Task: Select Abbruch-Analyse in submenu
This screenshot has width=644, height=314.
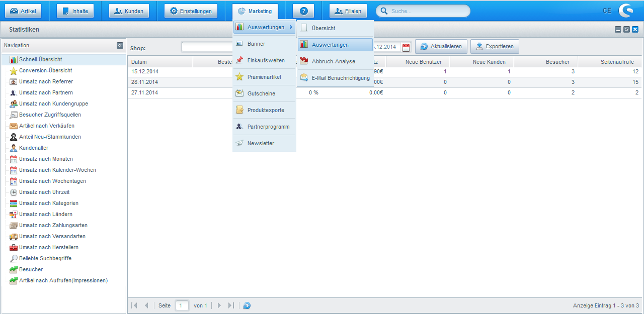Action: point(333,61)
